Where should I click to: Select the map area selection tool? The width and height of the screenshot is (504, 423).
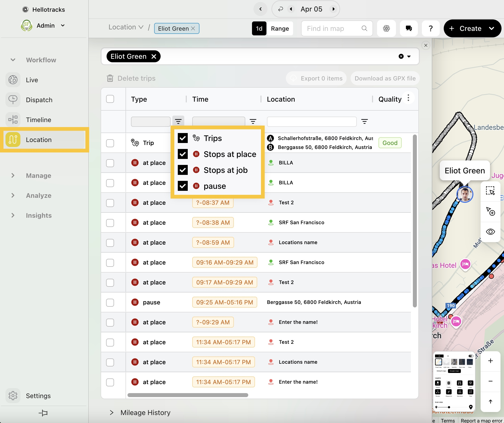pyautogui.click(x=490, y=191)
